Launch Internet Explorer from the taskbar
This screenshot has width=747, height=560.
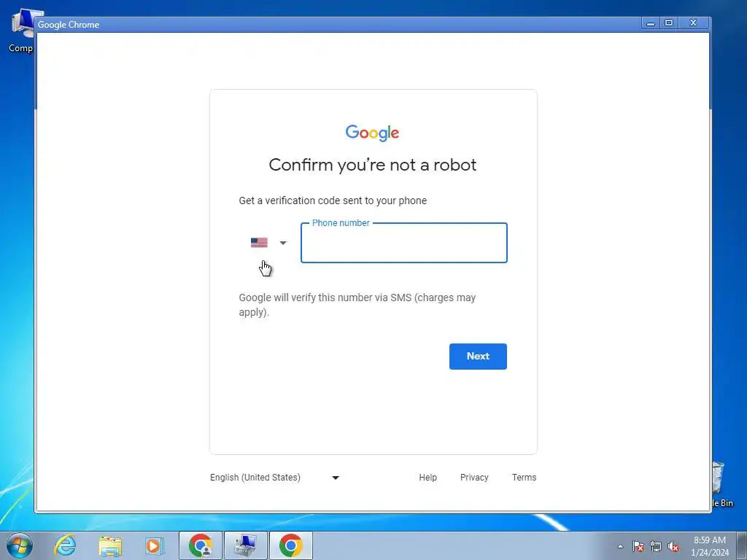pyautogui.click(x=65, y=545)
